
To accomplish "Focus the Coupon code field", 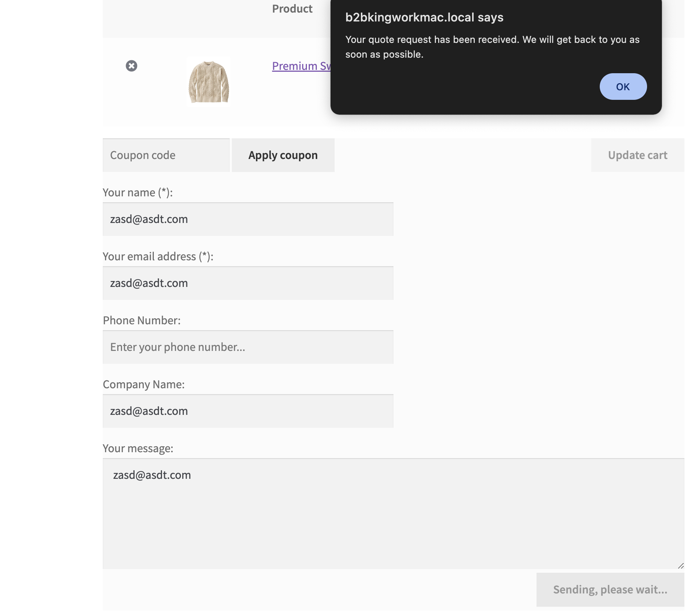I will coord(166,155).
